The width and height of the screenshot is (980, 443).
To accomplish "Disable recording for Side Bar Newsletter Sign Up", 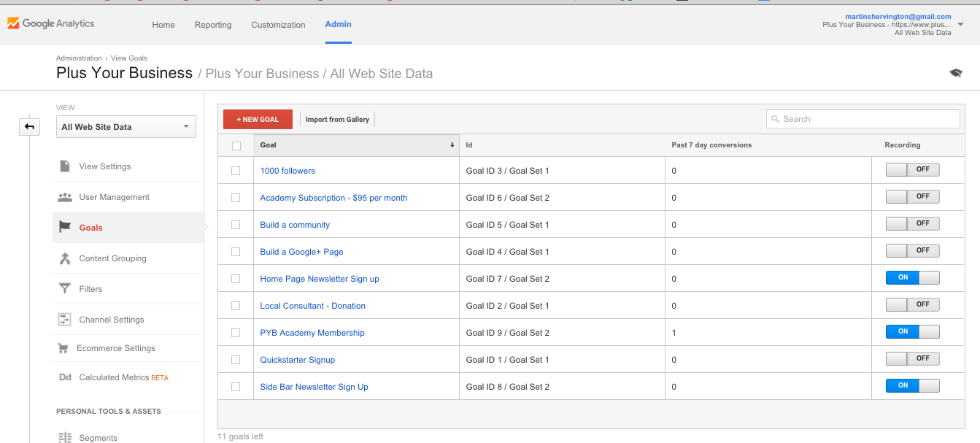I will click(x=913, y=385).
